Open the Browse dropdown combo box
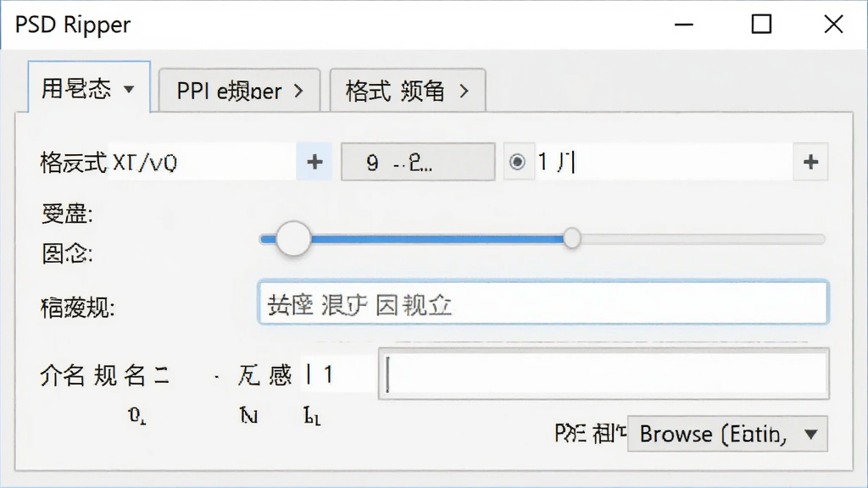The width and height of the screenshot is (868, 488). 727,434
